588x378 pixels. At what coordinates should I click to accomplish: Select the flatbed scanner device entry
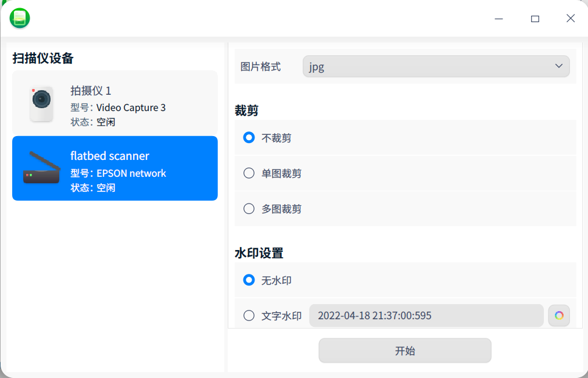tap(115, 168)
